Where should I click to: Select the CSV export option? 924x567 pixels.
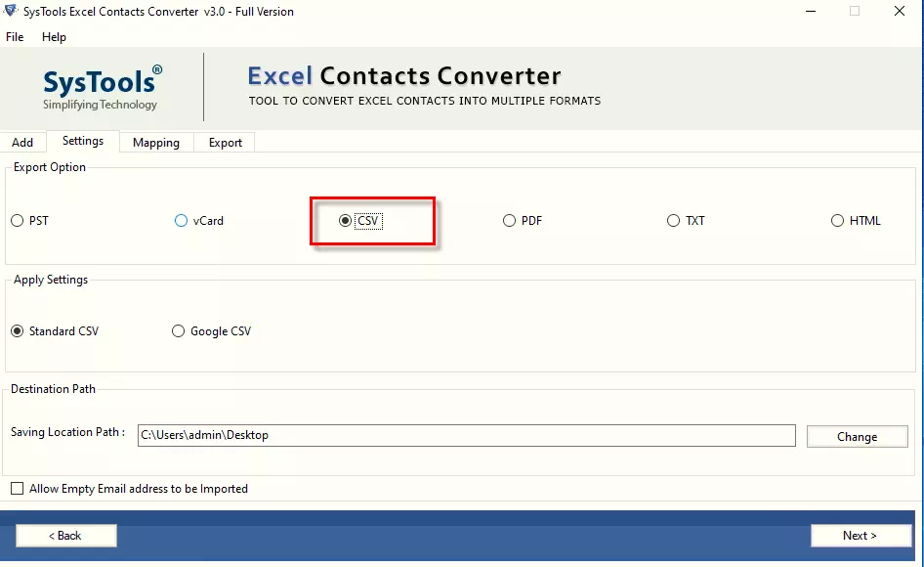tap(360, 221)
